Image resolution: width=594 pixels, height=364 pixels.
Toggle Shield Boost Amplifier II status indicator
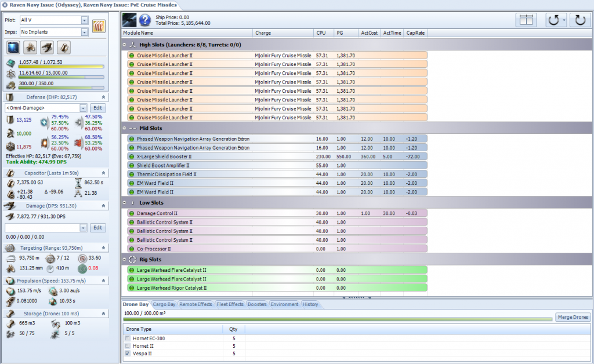click(132, 165)
